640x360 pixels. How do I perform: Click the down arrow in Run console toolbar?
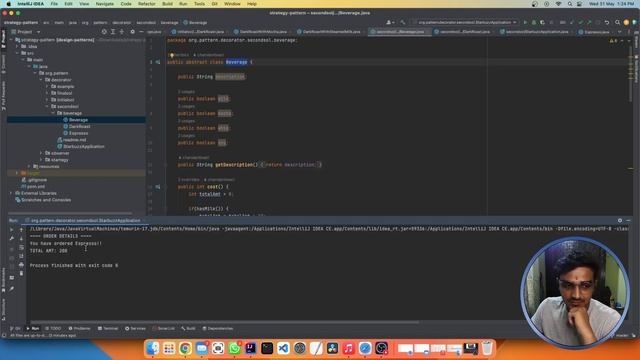click(x=21, y=238)
